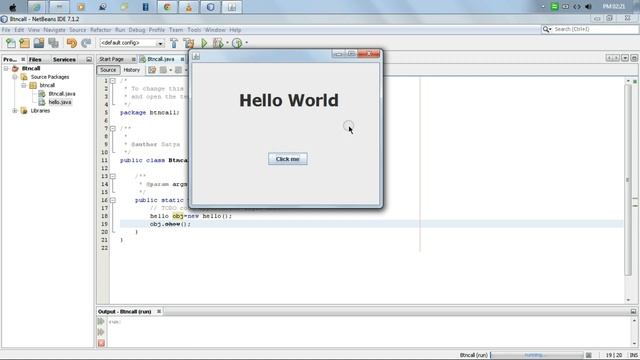
Task: Click the editor vertical scrollbar
Action: [628, 180]
